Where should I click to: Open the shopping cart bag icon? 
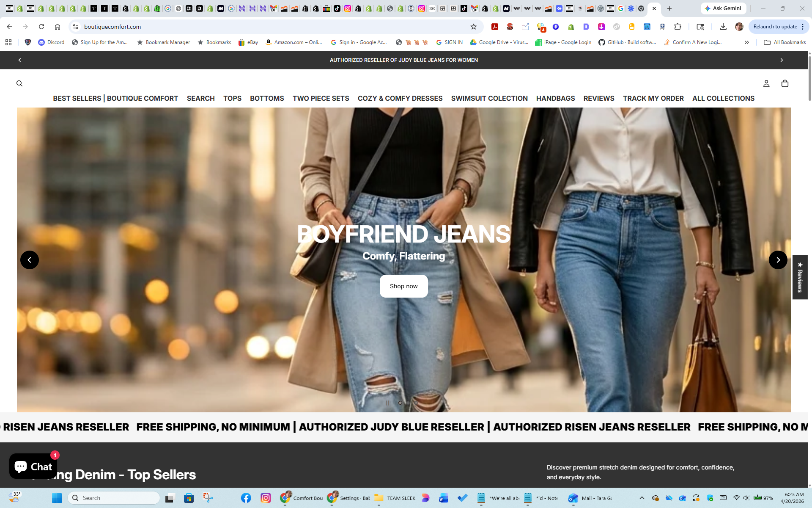click(x=785, y=83)
